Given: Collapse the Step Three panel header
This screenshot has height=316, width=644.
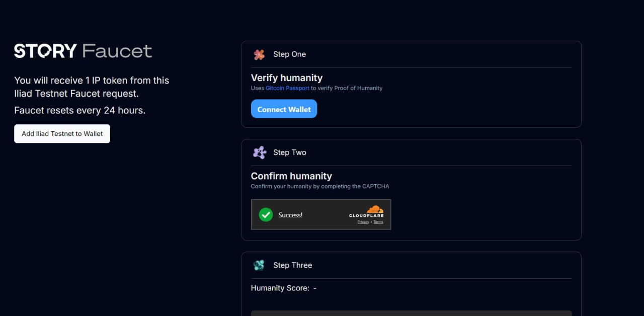Looking at the screenshot, I should pos(411,265).
